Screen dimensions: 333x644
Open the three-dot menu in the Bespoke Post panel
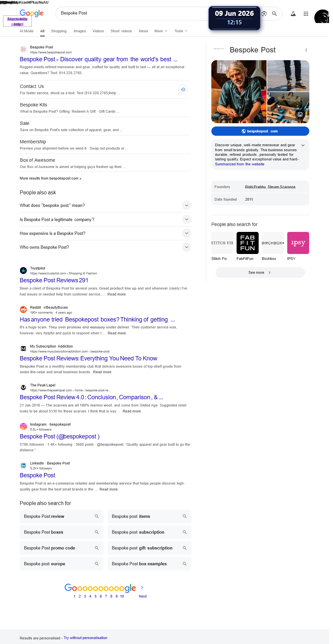point(306,50)
